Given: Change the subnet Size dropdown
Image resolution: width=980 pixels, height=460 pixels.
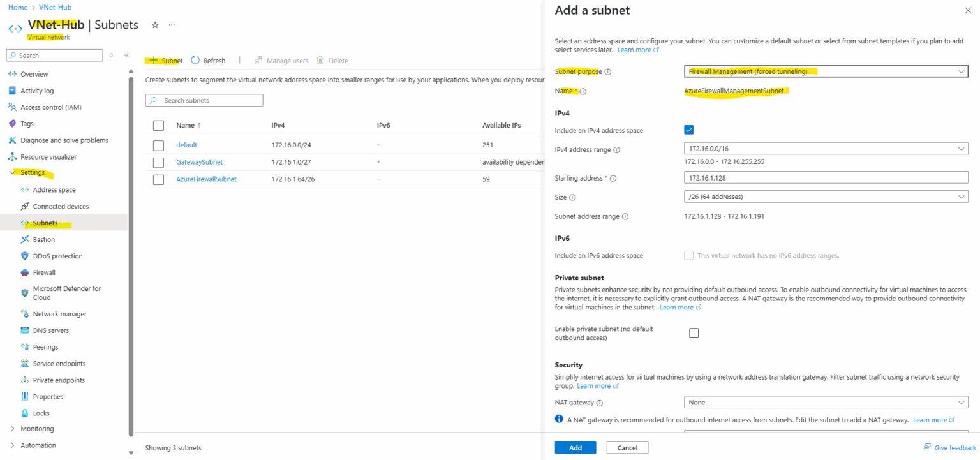Looking at the screenshot, I should coord(826,196).
